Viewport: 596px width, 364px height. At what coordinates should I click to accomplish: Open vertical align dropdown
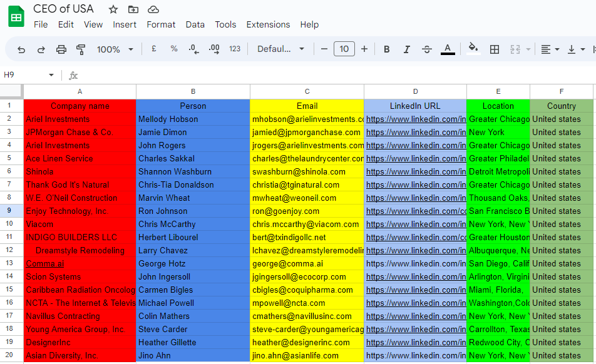coord(575,49)
